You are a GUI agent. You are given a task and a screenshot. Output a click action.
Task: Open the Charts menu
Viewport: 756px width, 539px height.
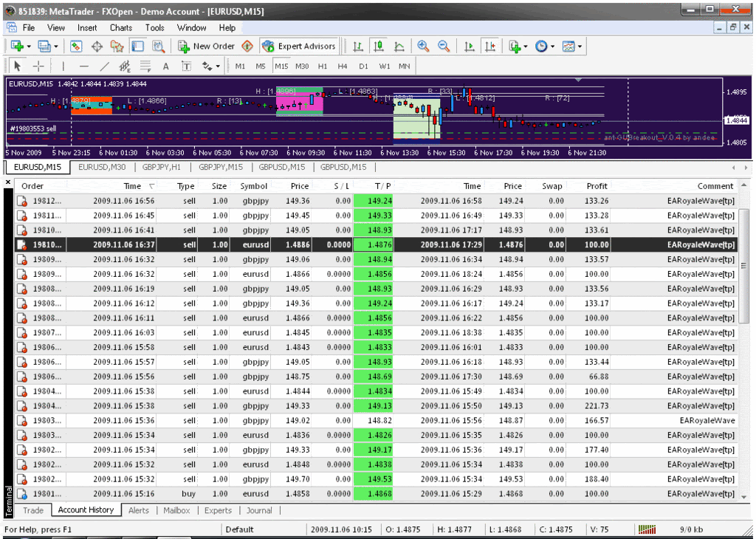point(120,28)
